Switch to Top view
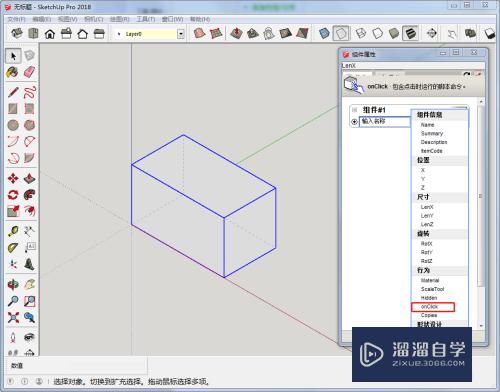Image resolution: width=500 pixels, height=392 pixels. pos(33,33)
